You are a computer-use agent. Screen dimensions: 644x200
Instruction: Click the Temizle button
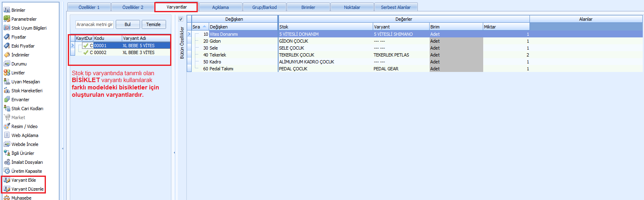[153, 24]
